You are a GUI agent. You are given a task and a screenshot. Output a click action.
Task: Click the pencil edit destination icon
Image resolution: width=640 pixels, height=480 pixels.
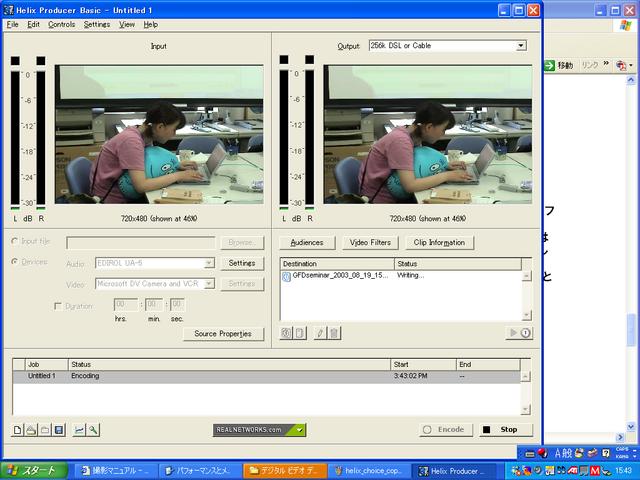(320, 333)
